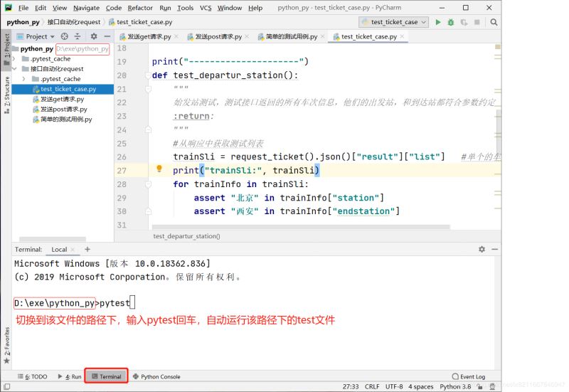Toggle the Python Console tool window
Image resolution: width=569 pixels, height=392 pixels.
click(156, 376)
